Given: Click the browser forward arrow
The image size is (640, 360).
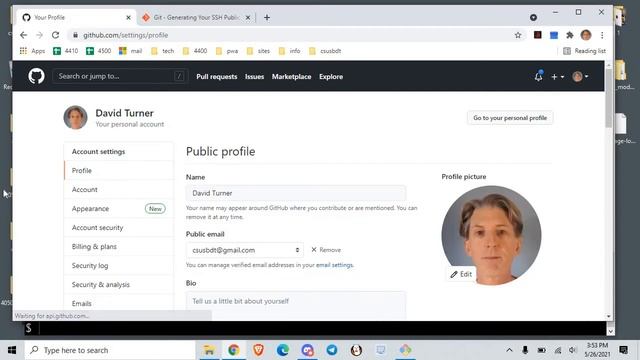Looking at the screenshot, I should tap(40, 35).
